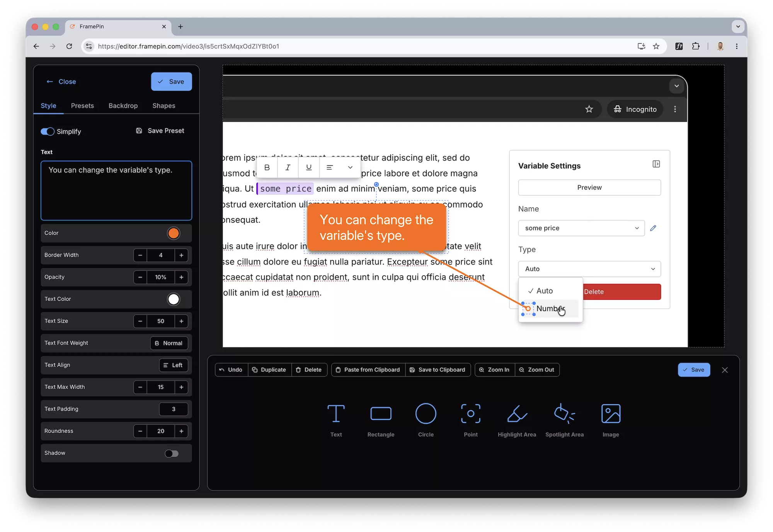773x532 pixels.
Task: Open the Text Align Left selector
Action: tap(173, 365)
